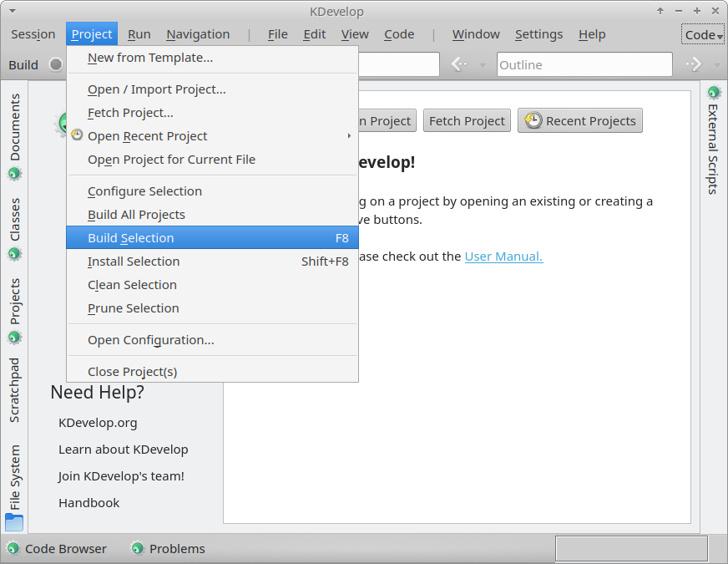728x564 pixels.
Task: Open the Settings menu
Action: (x=538, y=34)
